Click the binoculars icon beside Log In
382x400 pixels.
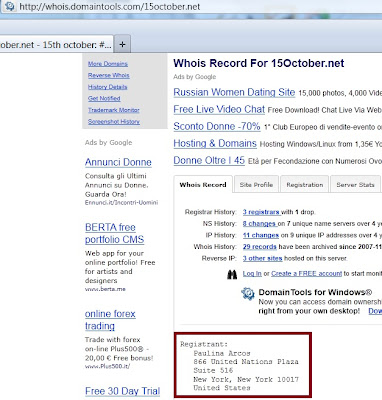click(x=232, y=274)
